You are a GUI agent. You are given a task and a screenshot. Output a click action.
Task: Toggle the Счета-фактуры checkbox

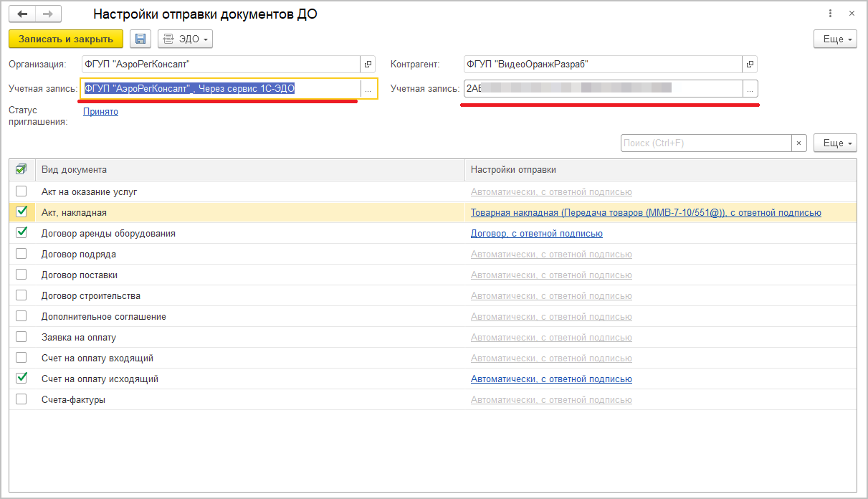22,399
